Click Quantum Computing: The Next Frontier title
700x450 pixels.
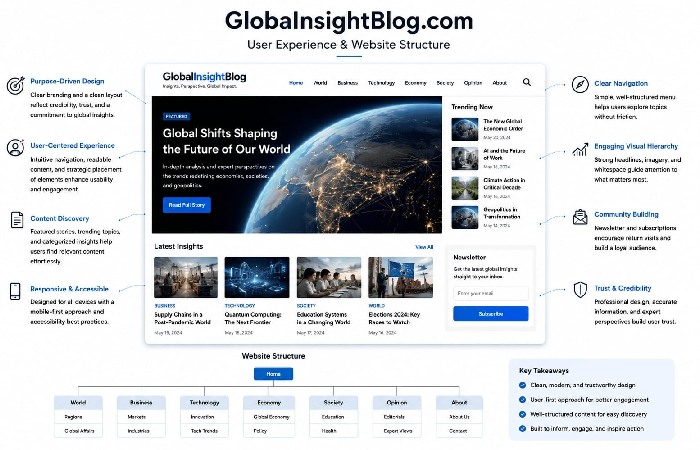click(253, 318)
